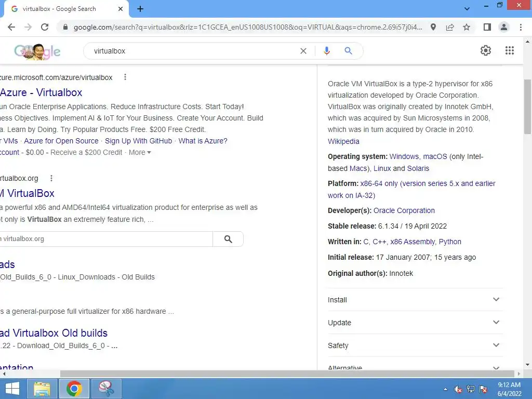Open the Linux link
The width and height of the screenshot is (532, 399).
pyautogui.click(x=382, y=168)
